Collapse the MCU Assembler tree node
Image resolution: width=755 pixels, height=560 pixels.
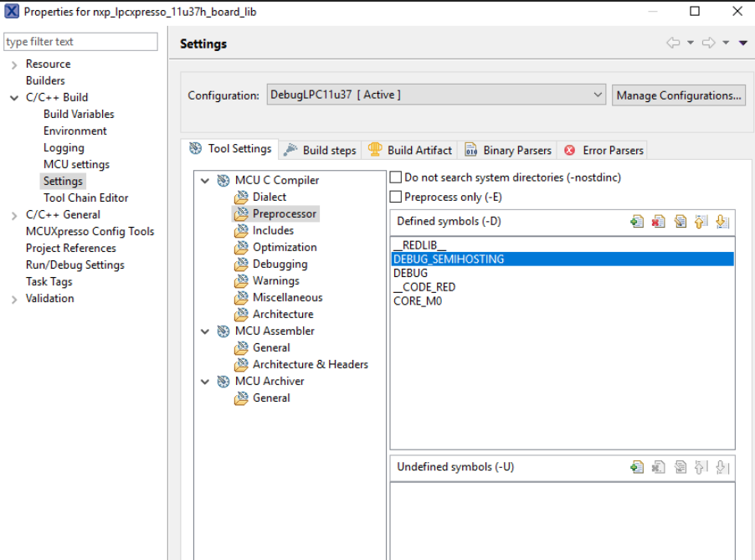(205, 331)
